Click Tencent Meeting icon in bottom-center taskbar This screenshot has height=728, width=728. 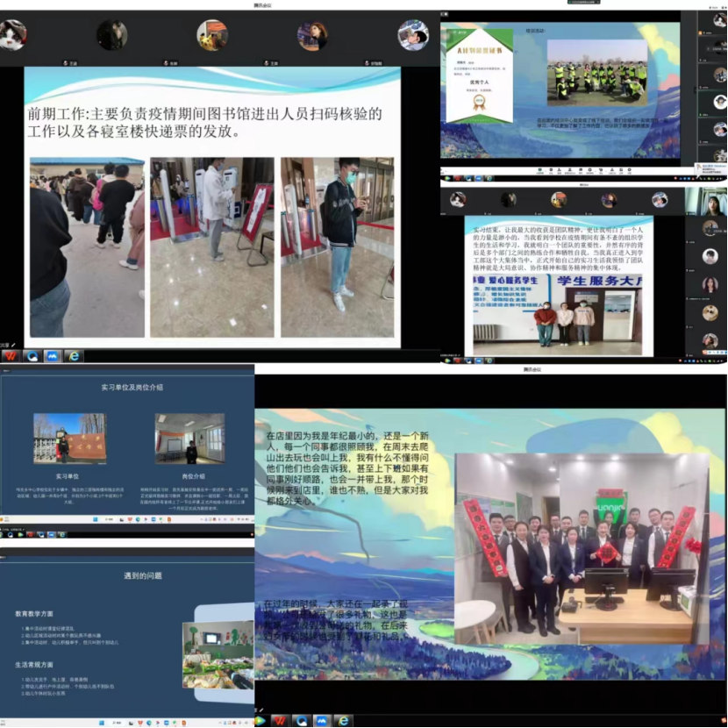coord(322,720)
